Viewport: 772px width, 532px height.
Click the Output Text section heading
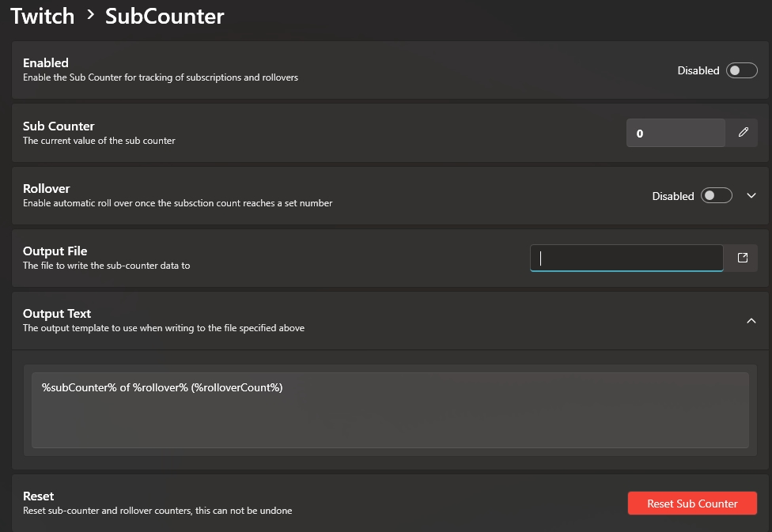tap(57, 314)
